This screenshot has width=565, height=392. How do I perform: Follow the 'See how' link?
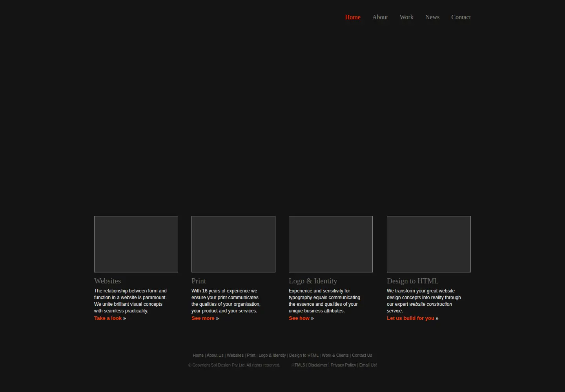(299, 318)
